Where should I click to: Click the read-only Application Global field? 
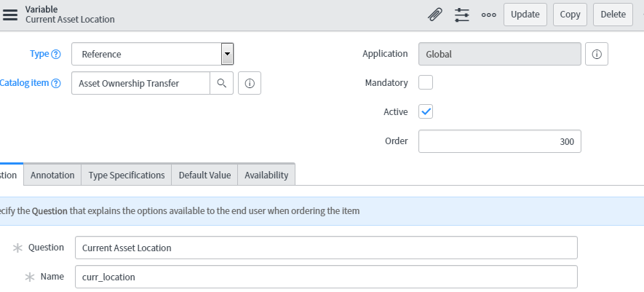[x=499, y=54]
